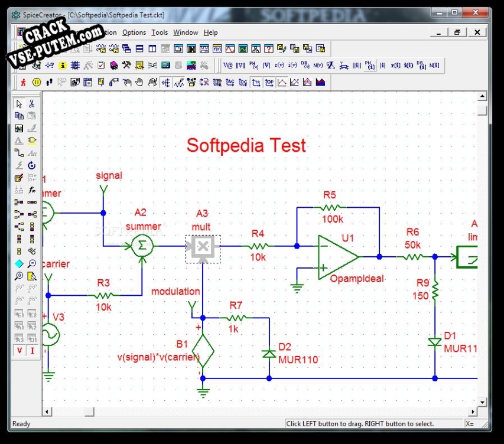Click the copy icon in left toolbox
Viewport: 504px width, 444px height.
pos(19,116)
